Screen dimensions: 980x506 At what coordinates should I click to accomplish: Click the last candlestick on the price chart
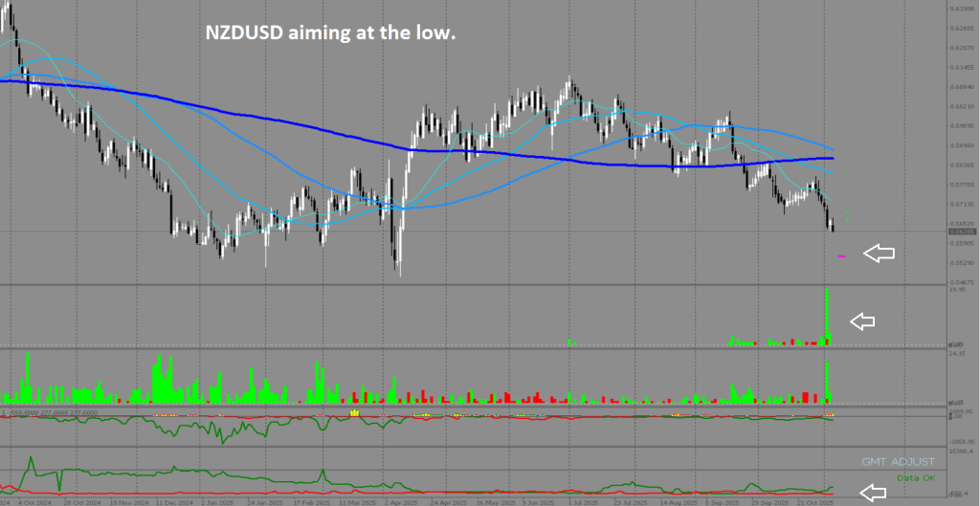point(833,226)
